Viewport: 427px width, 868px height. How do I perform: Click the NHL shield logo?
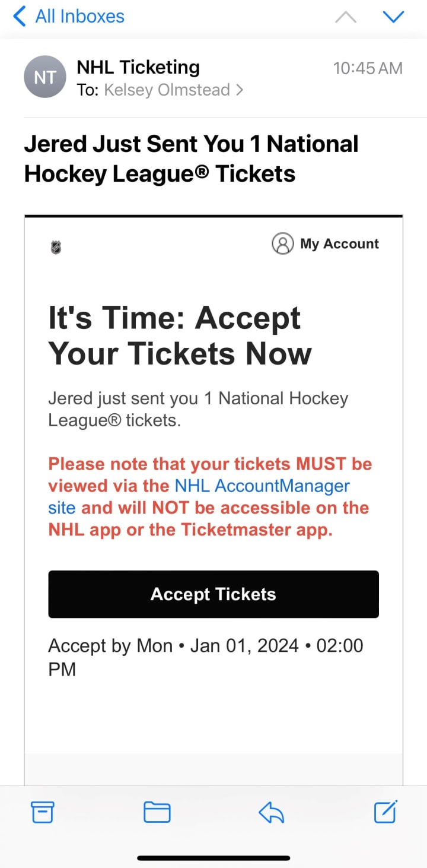tap(56, 247)
